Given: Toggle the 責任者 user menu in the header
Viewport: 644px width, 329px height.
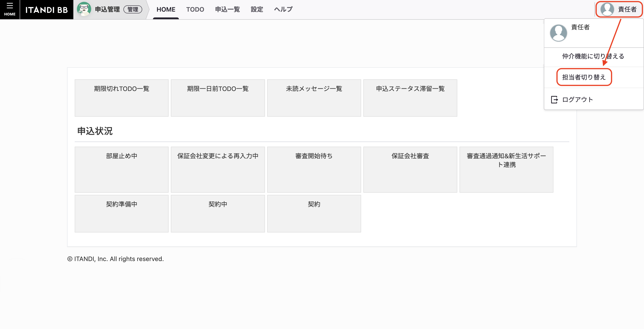Looking at the screenshot, I should coord(619,9).
